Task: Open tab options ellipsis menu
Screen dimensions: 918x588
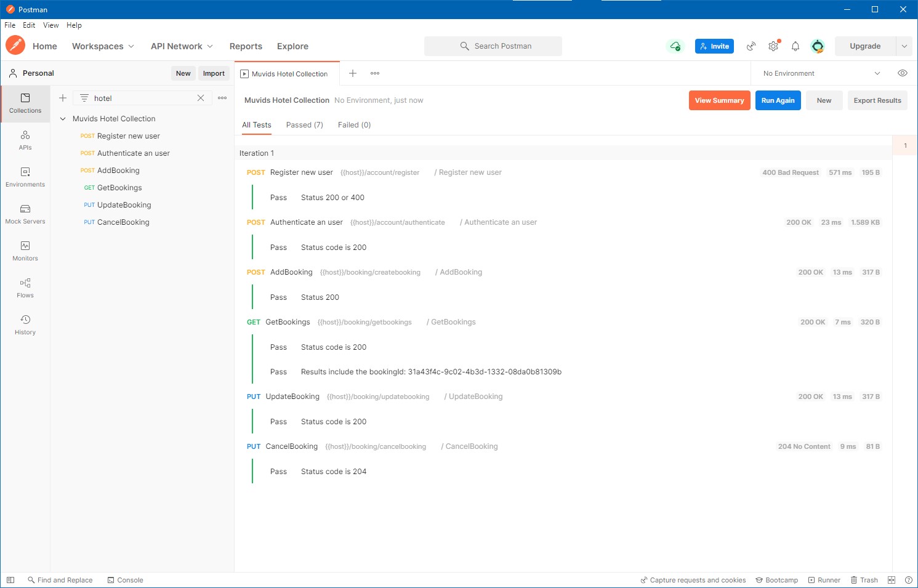Action: 375,73
